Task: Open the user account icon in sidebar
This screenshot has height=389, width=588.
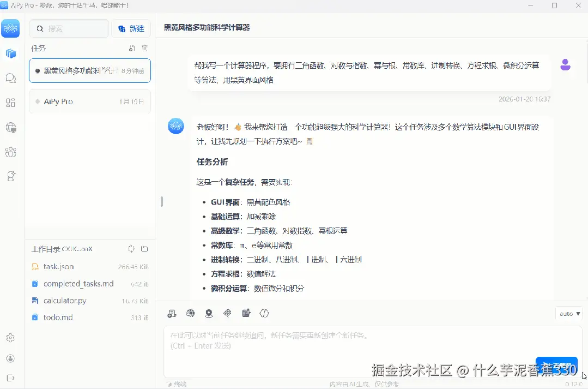Action: pos(10,358)
